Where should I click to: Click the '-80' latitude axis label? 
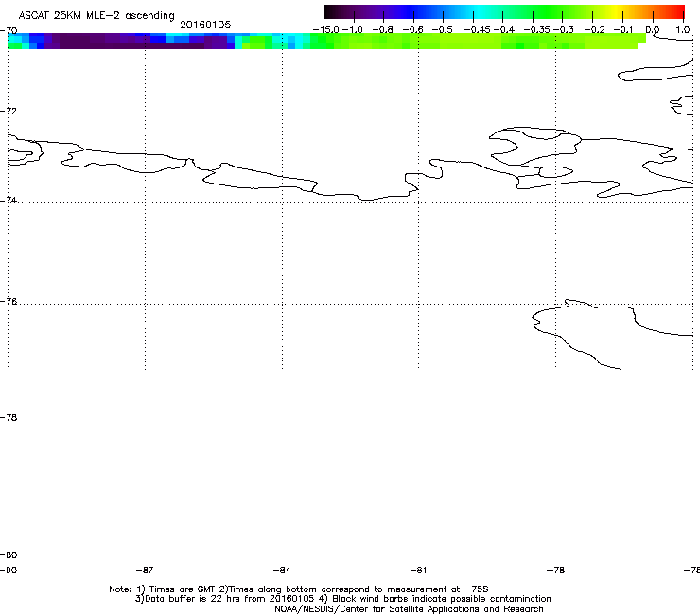click(x=9, y=554)
